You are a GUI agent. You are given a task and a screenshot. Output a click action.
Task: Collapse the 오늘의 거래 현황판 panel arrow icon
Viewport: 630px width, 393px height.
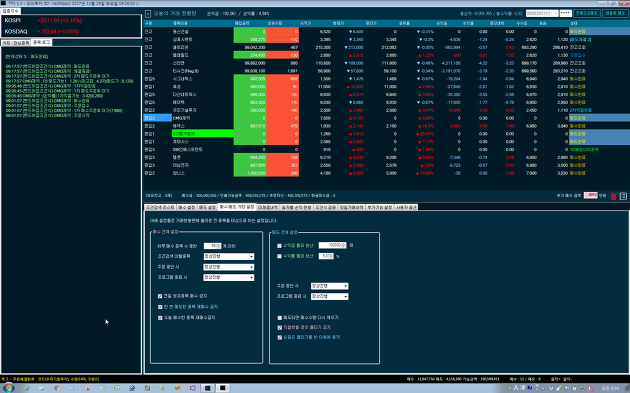(x=147, y=14)
